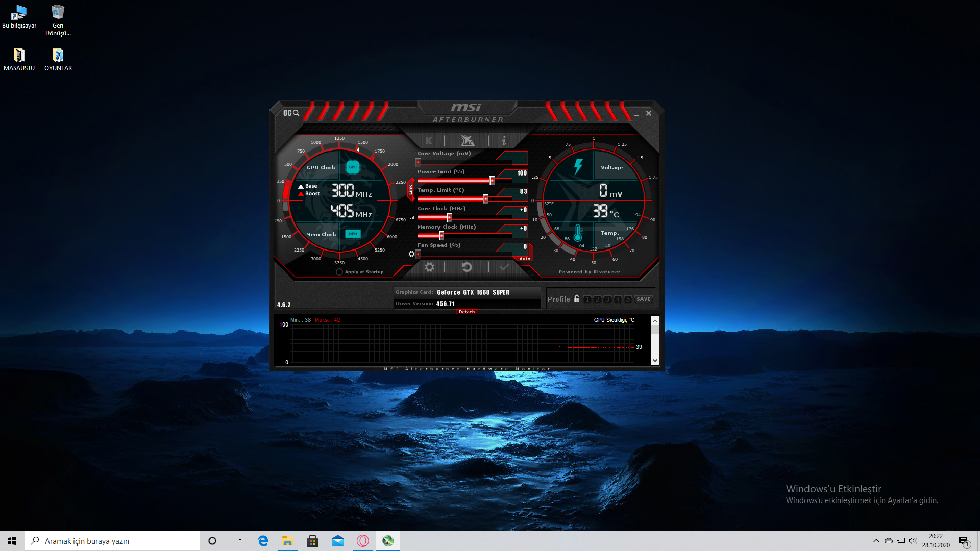Click the MEM chip icon in clock gauge
Image resolution: width=980 pixels, height=551 pixels.
[x=353, y=234]
